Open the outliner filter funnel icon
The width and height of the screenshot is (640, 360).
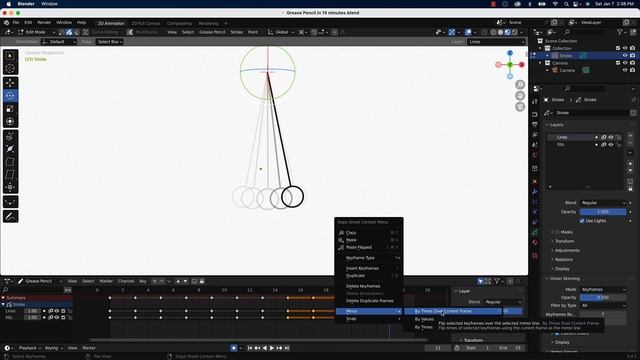pyautogui.click(x=620, y=32)
